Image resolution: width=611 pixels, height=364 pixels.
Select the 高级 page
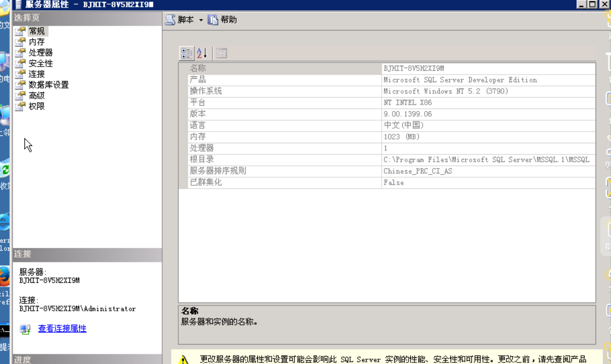click(37, 96)
